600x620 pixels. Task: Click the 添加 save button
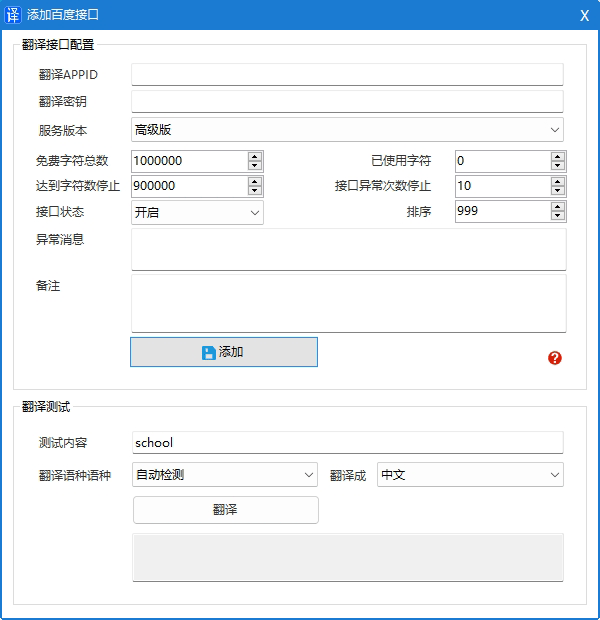coord(223,352)
